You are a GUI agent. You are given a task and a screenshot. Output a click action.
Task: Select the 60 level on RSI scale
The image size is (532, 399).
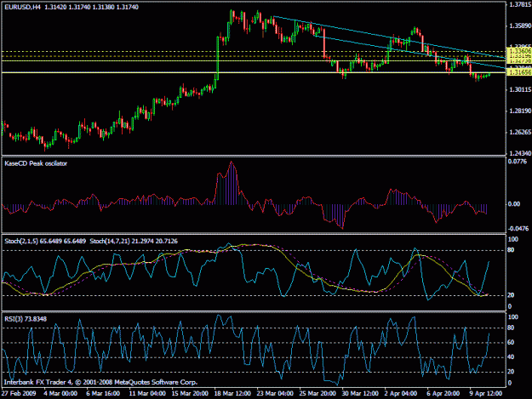pos(511,342)
